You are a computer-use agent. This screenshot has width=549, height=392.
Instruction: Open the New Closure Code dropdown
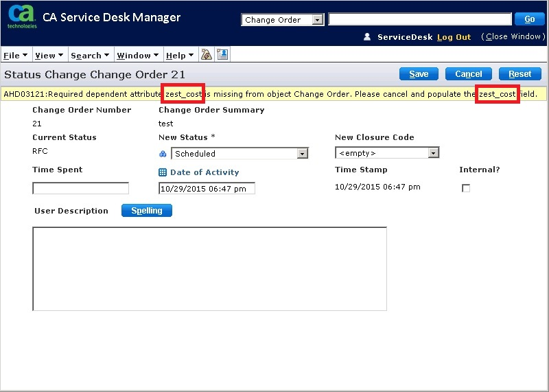click(x=433, y=153)
